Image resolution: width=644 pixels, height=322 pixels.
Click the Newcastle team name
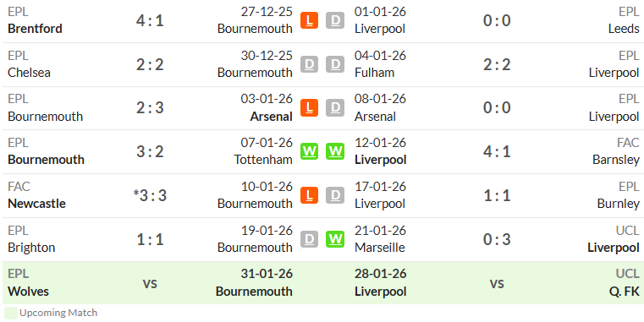36,204
